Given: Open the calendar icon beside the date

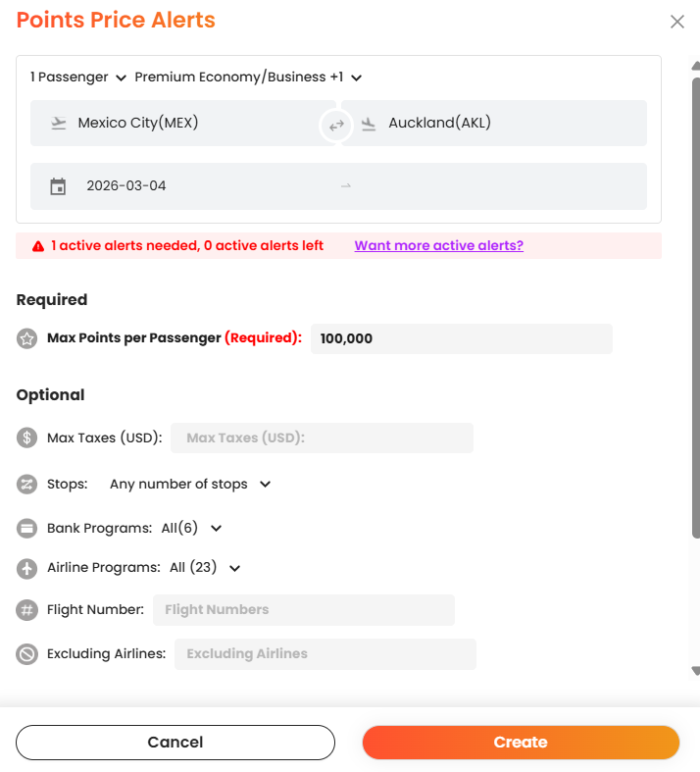Looking at the screenshot, I should [58, 186].
